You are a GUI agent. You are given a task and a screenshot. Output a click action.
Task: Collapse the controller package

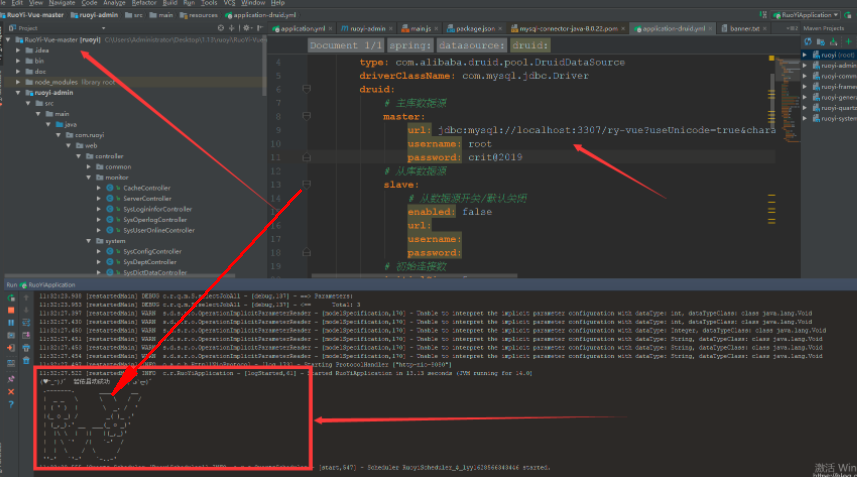pos(78,156)
